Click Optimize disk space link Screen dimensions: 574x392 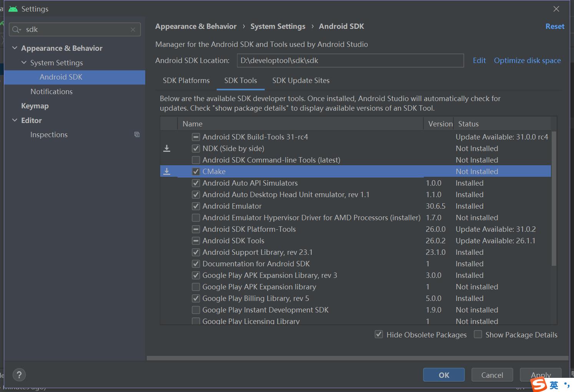tap(527, 60)
